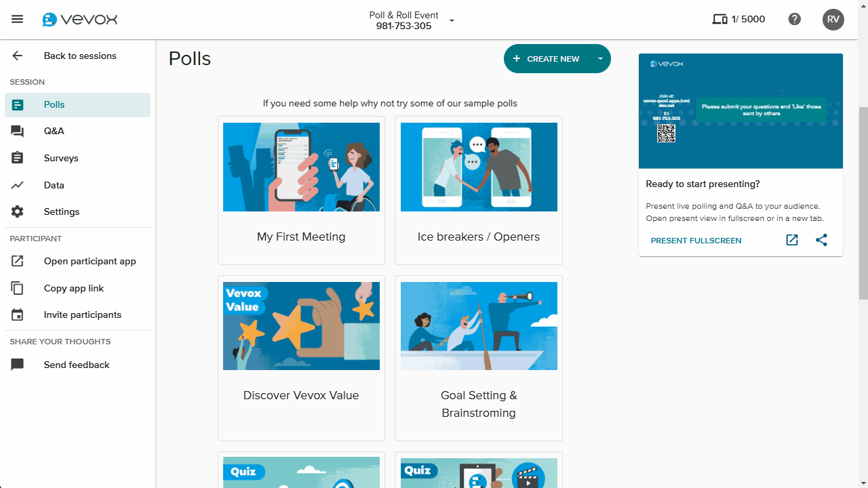
Task: Click the back arrow to sessions
Action: (x=18, y=56)
